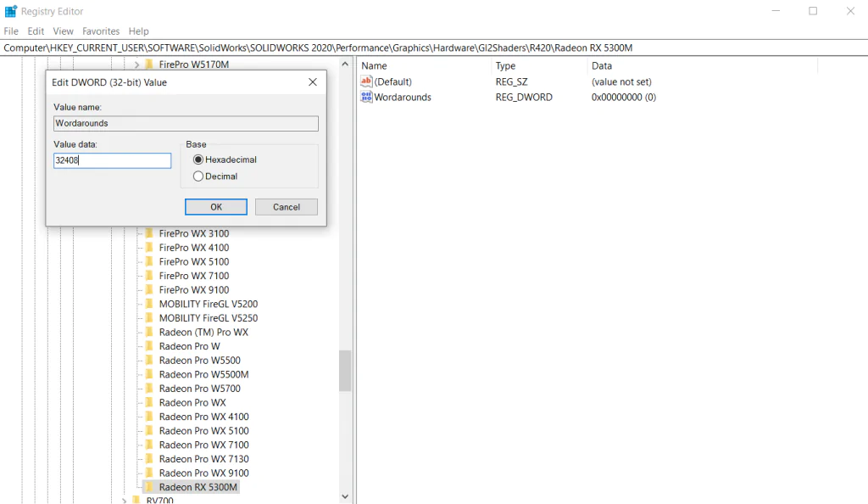868x504 pixels.
Task: Open the View menu
Action: coord(63,31)
